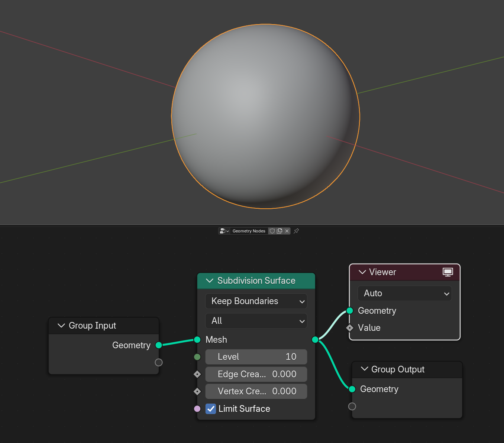Toggle the fake user shield icon
This screenshot has width=504, height=443.
click(x=272, y=231)
